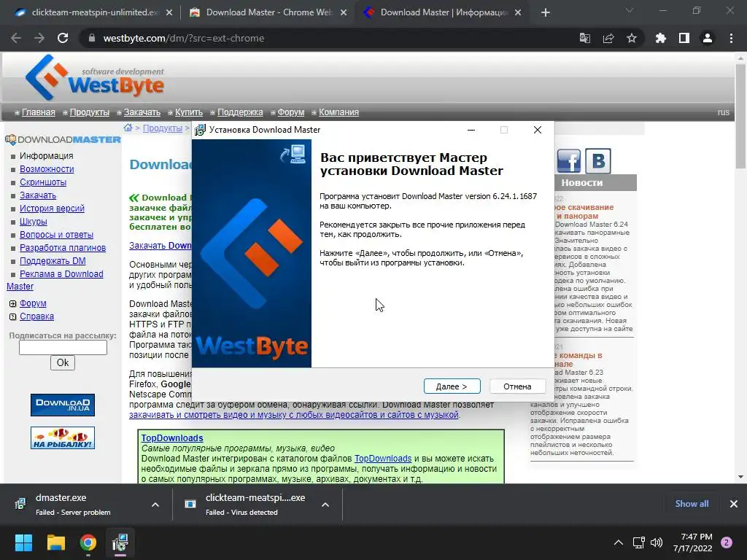The image size is (747, 560).
Task: Open the Главная menu link
Action: click(x=38, y=112)
